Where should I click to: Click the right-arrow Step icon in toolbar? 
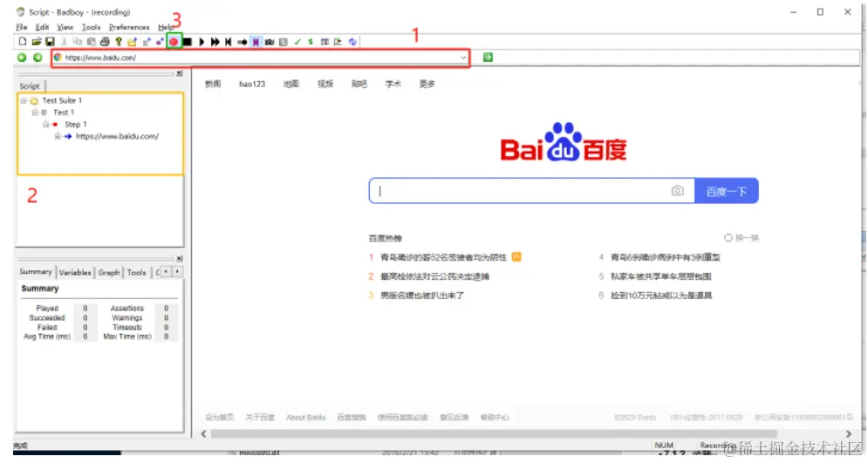click(x=242, y=42)
